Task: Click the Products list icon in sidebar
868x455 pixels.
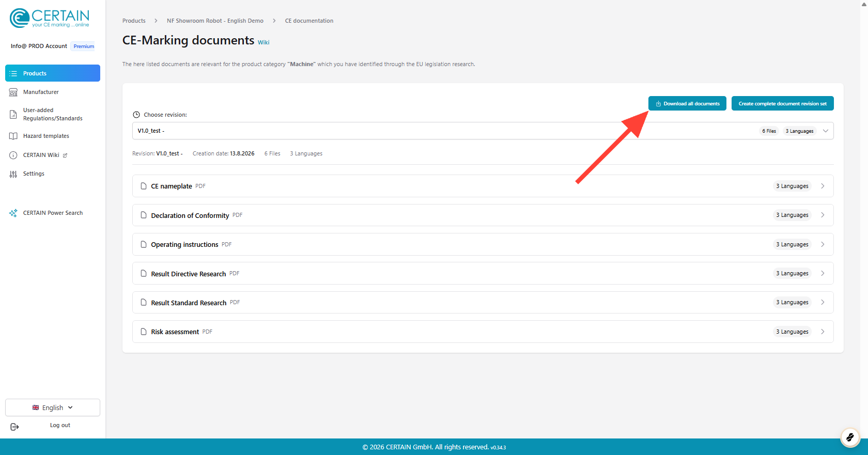Action: point(13,73)
